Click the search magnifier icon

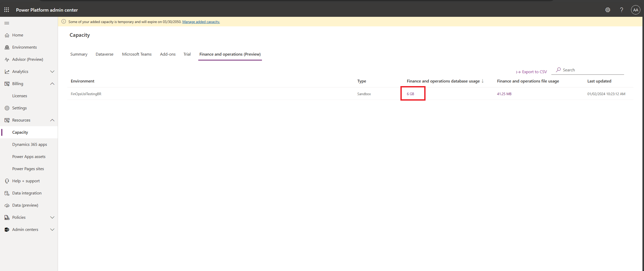click(558, 70)
